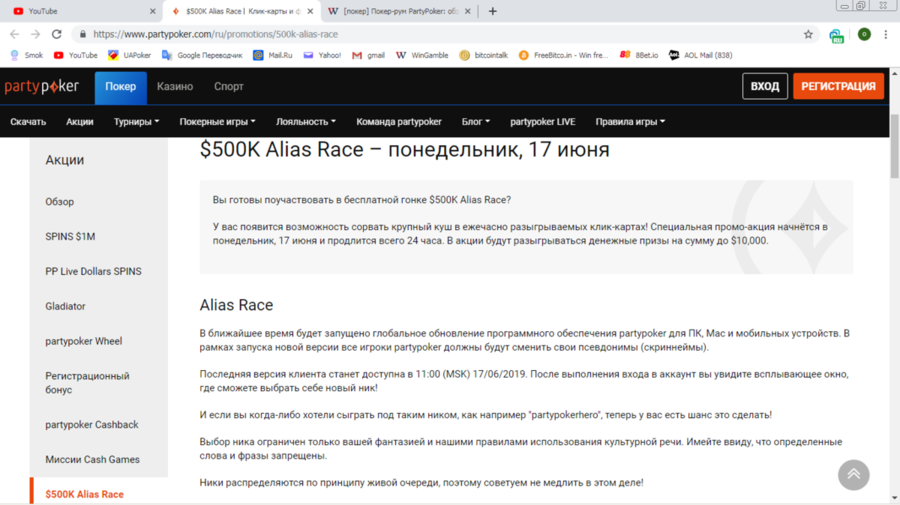The image size is (900, 505).
Task: Click the partypoker logo
Action: coord(42,87)
